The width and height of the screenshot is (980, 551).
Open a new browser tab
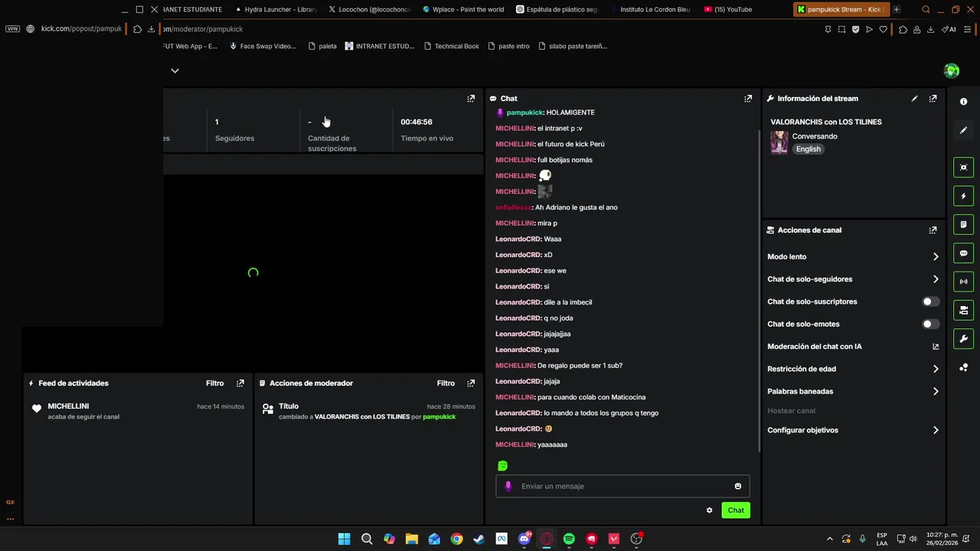[x=897, y=9]
